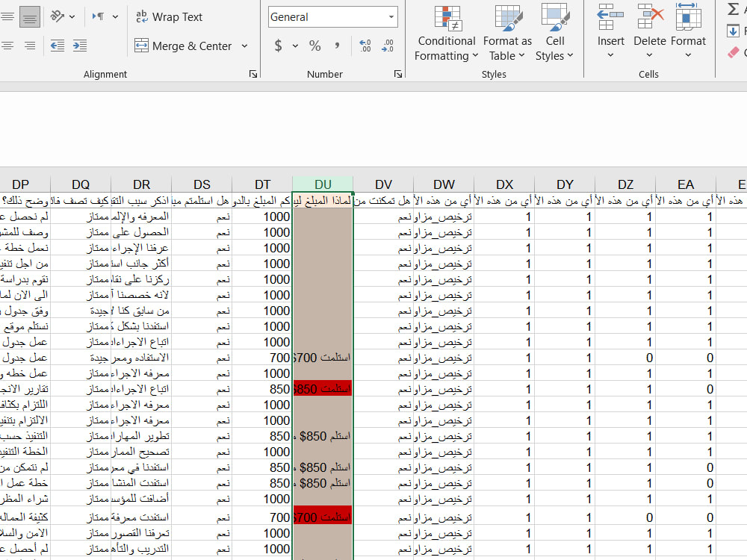Click Merge & Center

(x=184, y=46)
